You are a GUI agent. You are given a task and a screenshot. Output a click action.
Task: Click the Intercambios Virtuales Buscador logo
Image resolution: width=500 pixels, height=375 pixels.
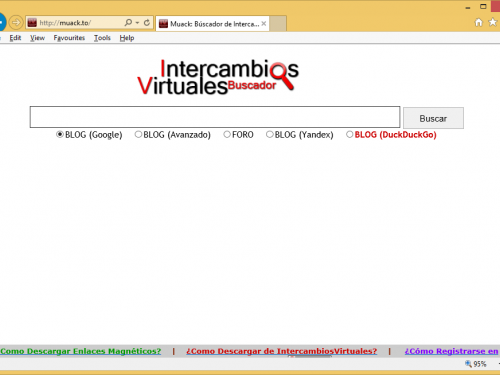pos(218,77)
